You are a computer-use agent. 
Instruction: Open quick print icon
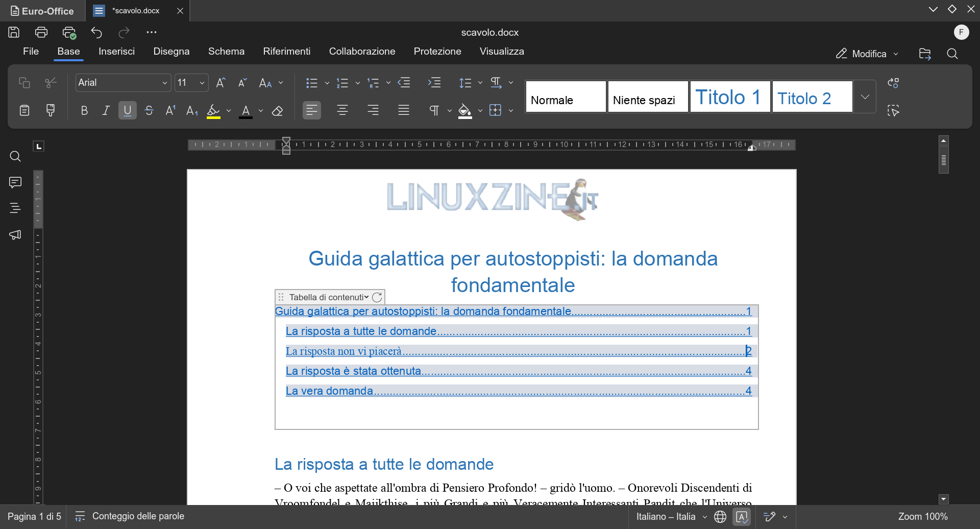pos(69,33)
